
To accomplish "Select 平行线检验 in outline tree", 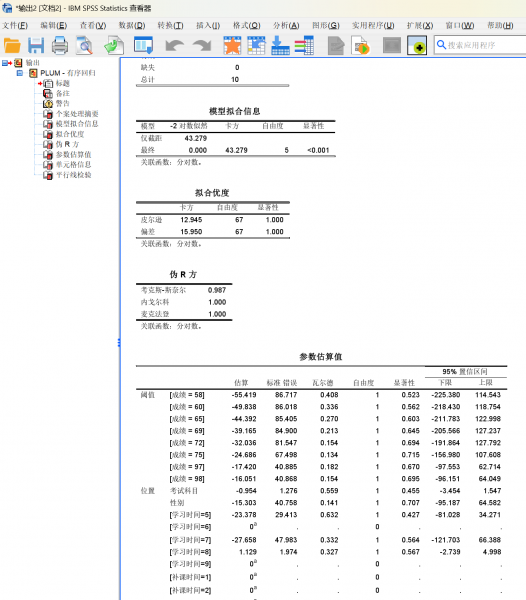I will 73,175.
